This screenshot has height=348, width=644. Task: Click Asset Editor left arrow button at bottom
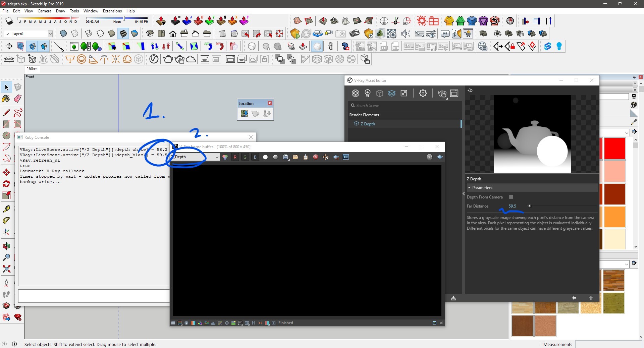[x=574, y=298]
